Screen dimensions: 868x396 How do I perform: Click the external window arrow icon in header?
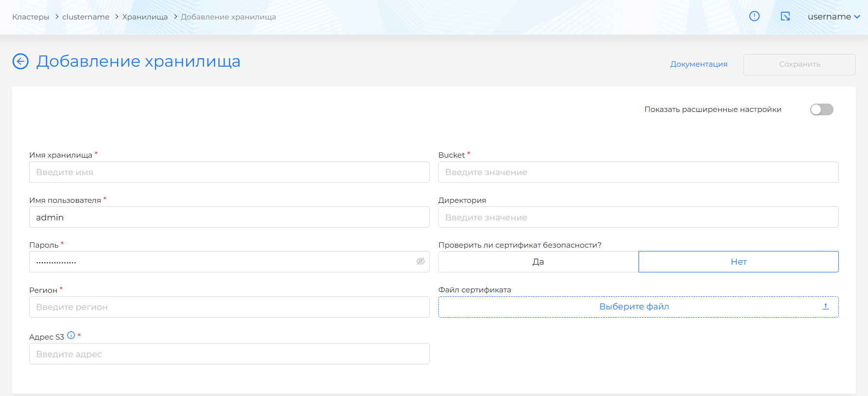pos(785,17)
